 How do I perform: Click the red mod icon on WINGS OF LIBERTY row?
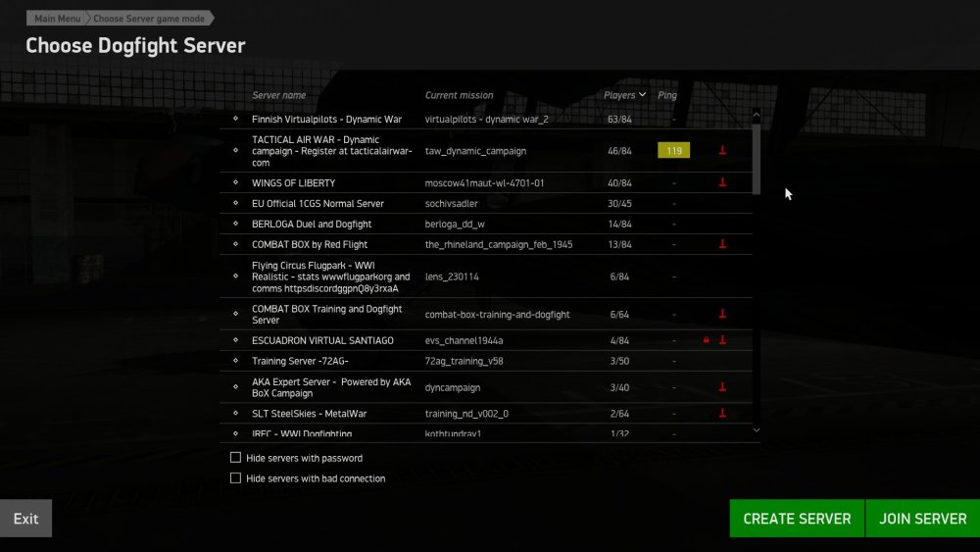tap(722, 182)
